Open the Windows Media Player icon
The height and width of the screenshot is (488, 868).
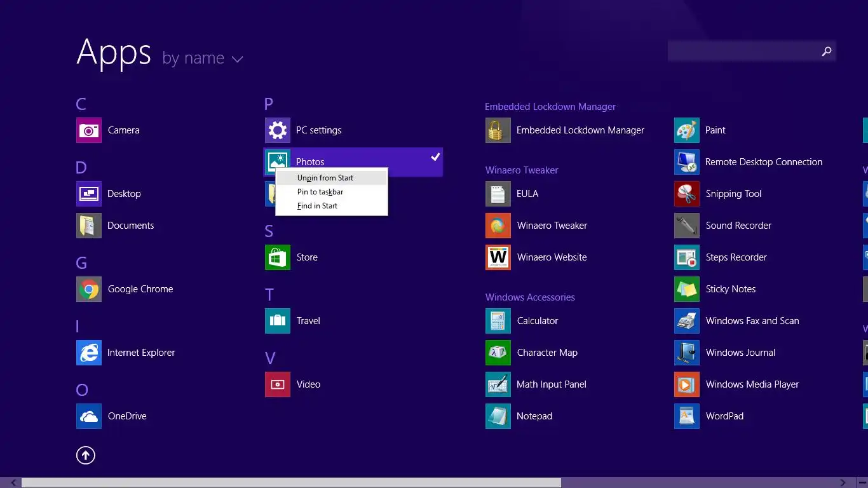tap(687, 384)
